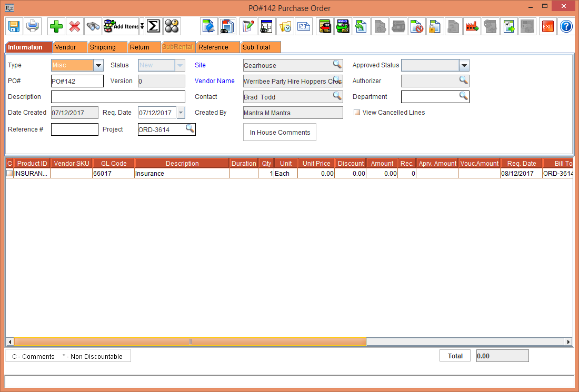Open search with the binoculars icon
Viewport: 579px width, 392px height.
pyautogui.click(x=93, y=26)
